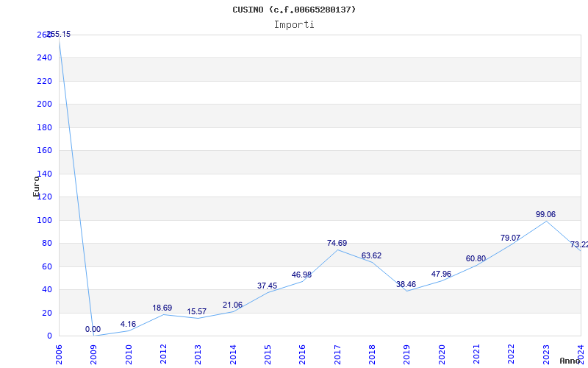Click the 80 y-axis tick label

[46, 244]
